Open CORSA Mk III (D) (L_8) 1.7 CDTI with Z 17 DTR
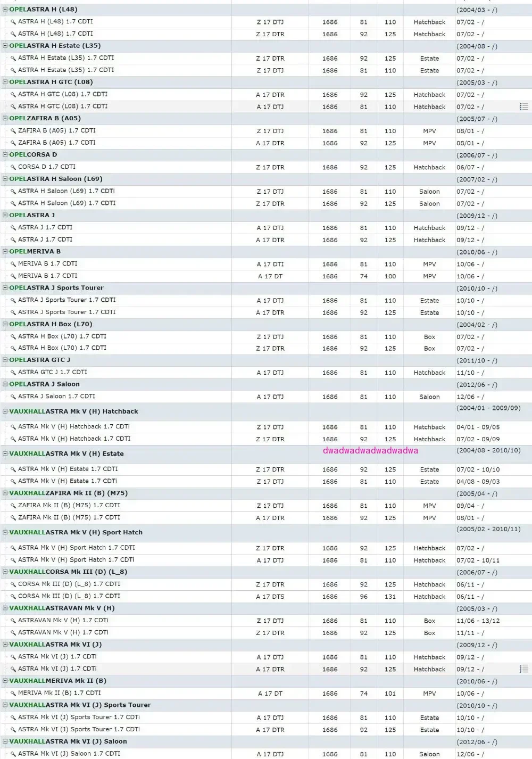Image resolution: width=532 pixels, height=759 pixels. coord(69,584)
